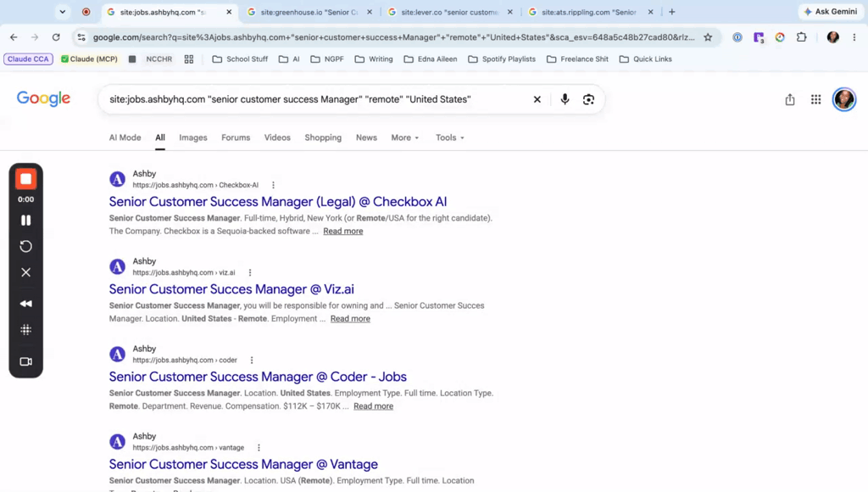Click the grid icon bookmark after NCCHR
The image size is (868, 492).
pyautogui.click(x=189, y=59)
